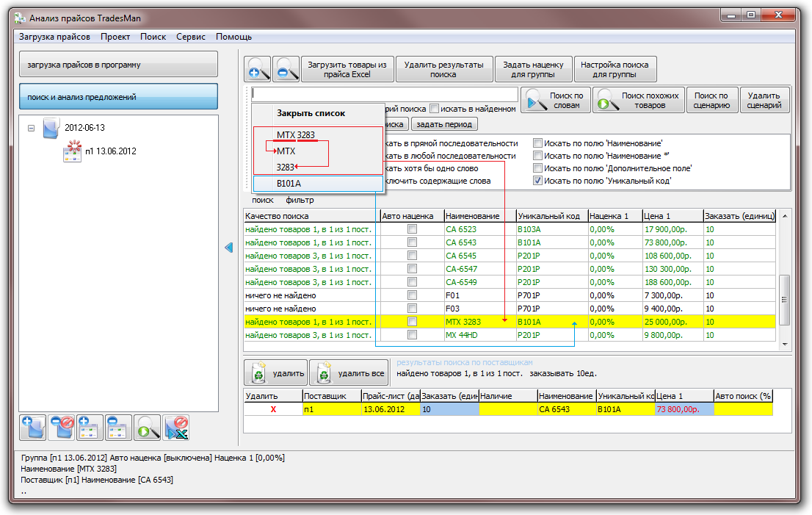The image size is (812, 515).
Task: Collapse left panel with blue arrow
Action: point(228,249)
